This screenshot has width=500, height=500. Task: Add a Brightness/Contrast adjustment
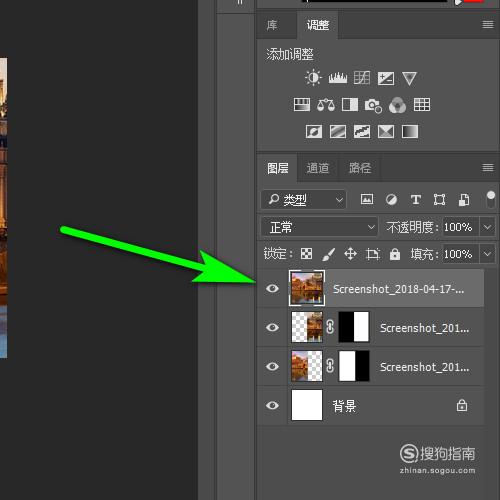click(x=313, y=78)
